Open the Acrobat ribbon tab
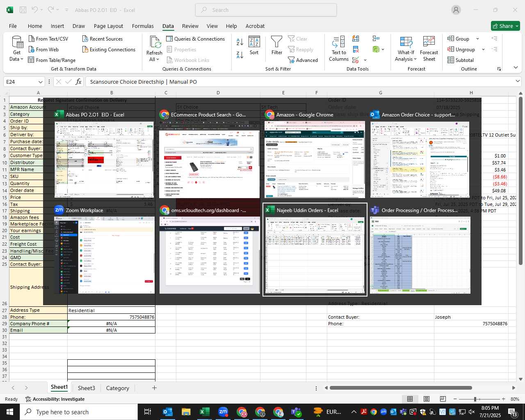525x420 pixels. 255,26
